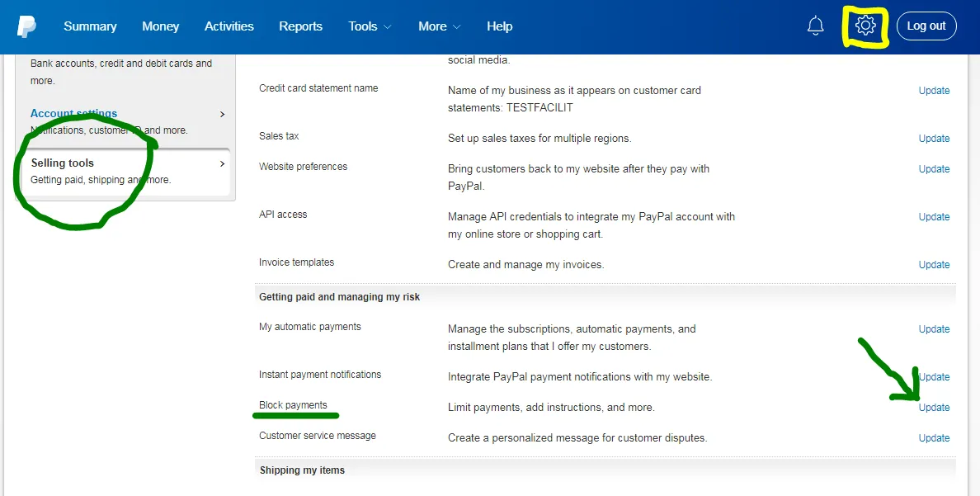Update API access credentials
The width and height of the screenshot is (980, 496).
[x=934, y=216]
